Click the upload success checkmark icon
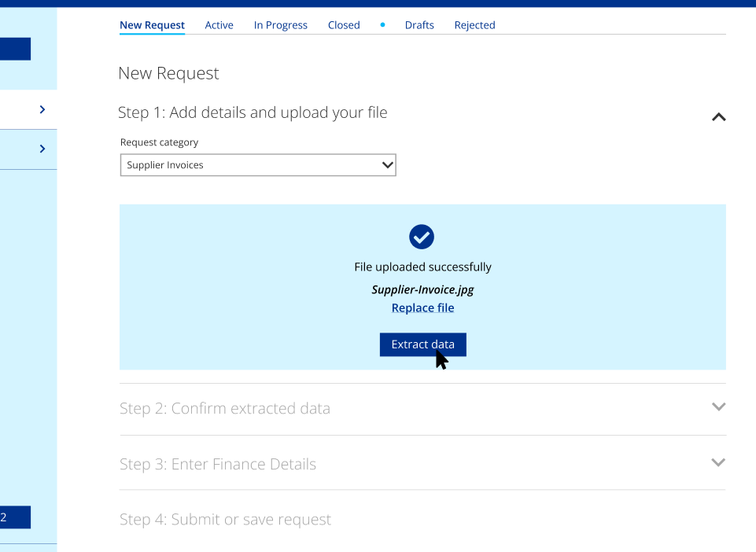 click(x=422, y=237)
